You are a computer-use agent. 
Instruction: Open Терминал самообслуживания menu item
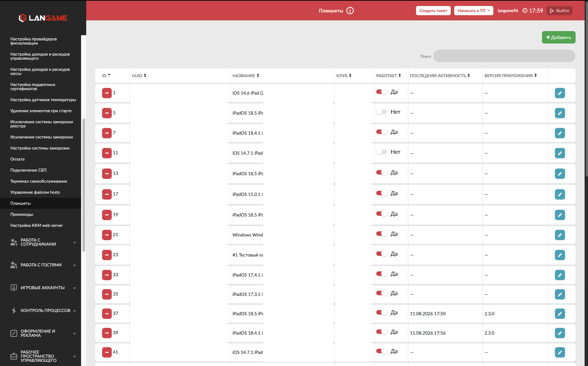pyautogui.click(x=38, y=181)
